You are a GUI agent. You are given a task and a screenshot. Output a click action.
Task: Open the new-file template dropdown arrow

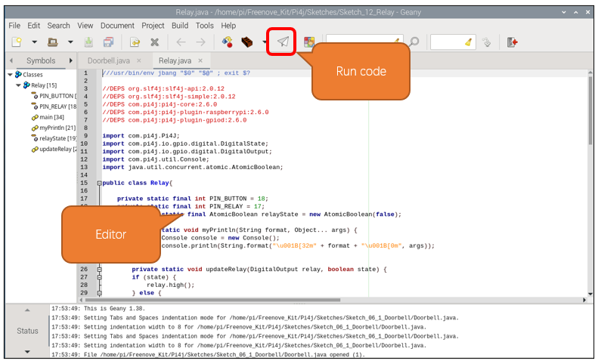pyautogui.click(x=34, y=42)
